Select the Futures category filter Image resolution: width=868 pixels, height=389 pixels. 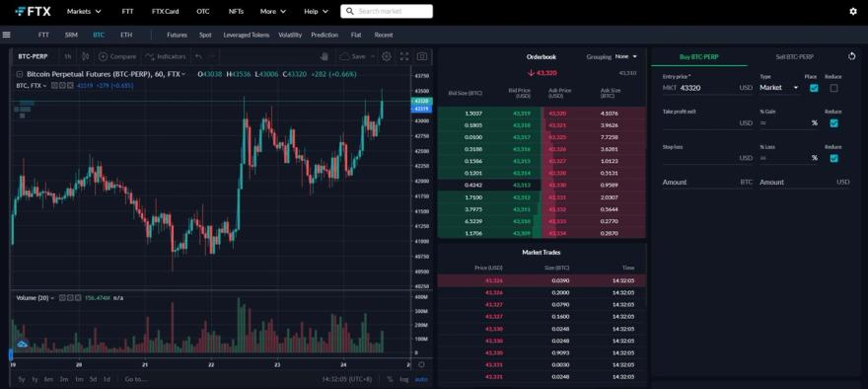[178, 35]
